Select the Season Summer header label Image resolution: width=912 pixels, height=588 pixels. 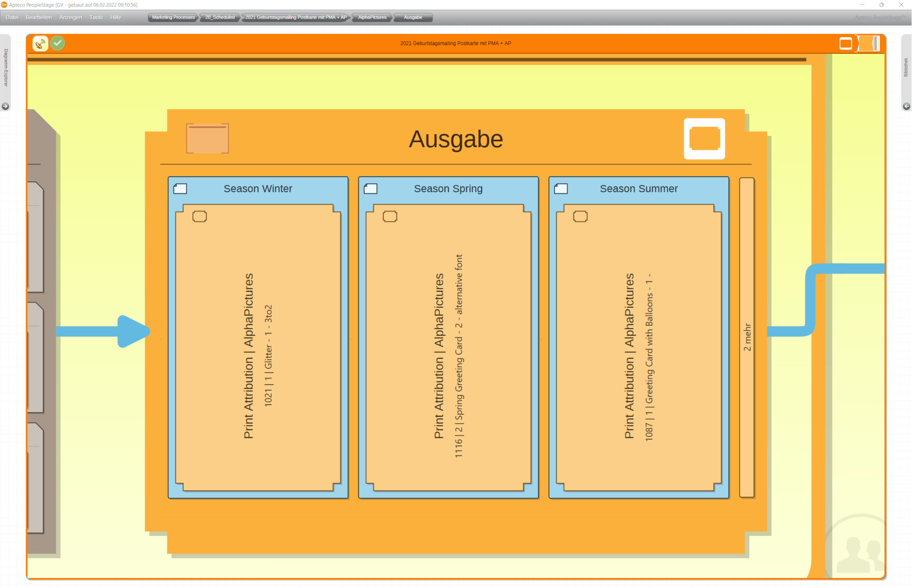click(x=639, y=189)
